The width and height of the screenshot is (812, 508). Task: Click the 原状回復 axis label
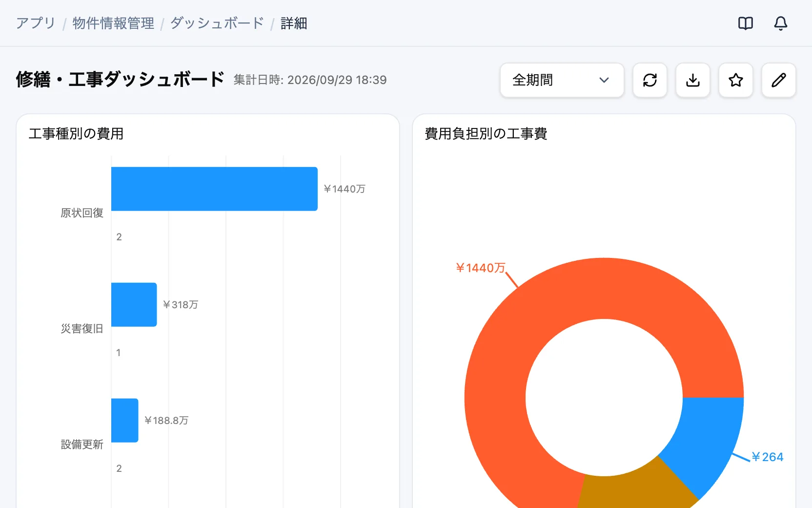tap(82, 213)
